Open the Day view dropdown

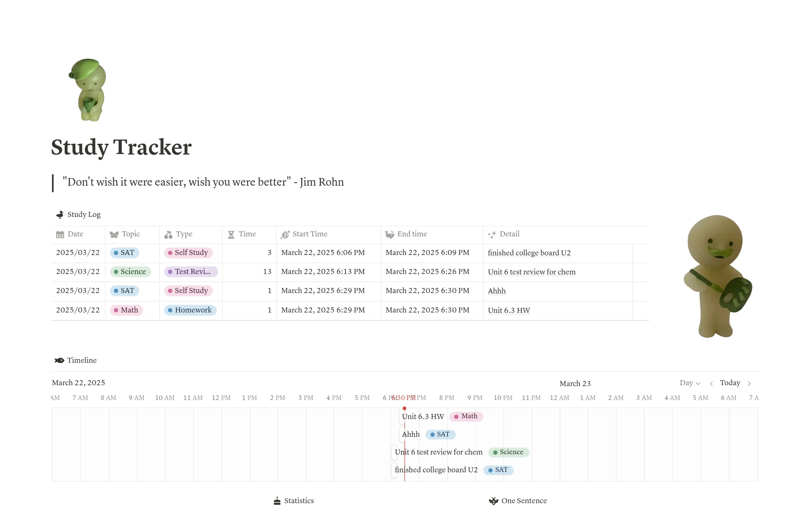click(x=690, y=383)
